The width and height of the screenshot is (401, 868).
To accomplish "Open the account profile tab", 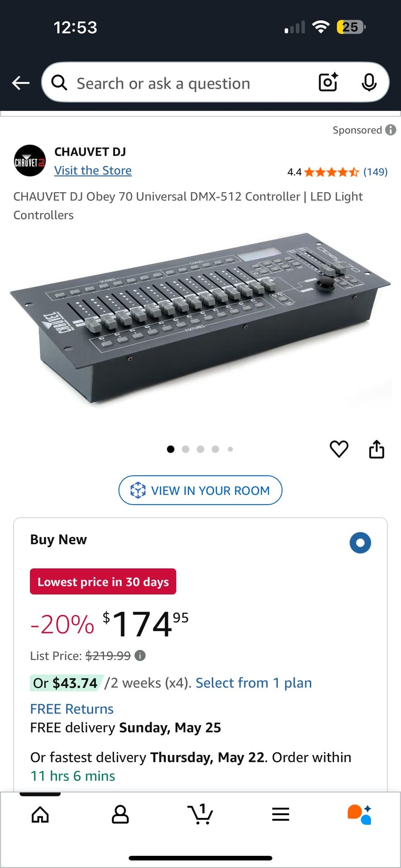I will click(x=120, y=814).
